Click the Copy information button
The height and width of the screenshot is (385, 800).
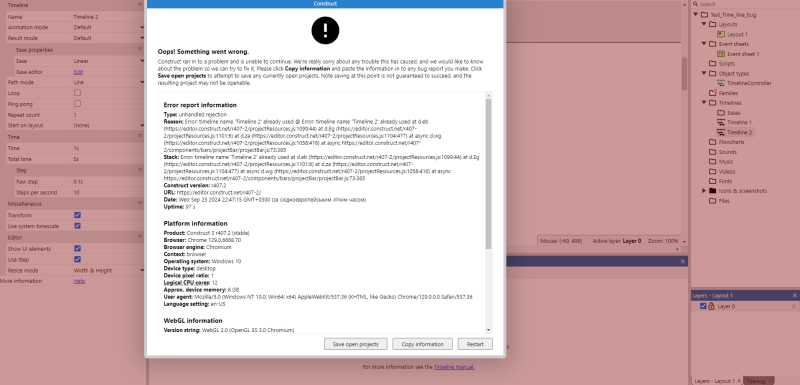pos(422,344)
